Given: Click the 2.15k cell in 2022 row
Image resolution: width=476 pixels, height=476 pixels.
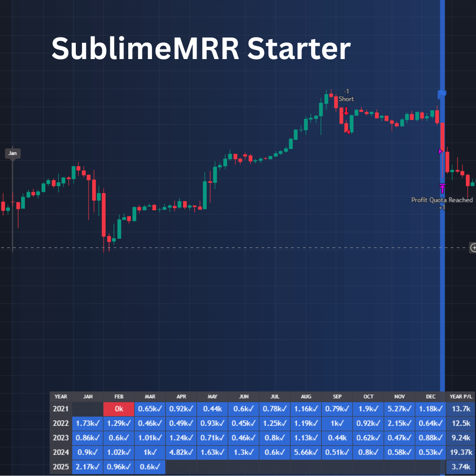Looking at the screenshot, I should [399, 423].
